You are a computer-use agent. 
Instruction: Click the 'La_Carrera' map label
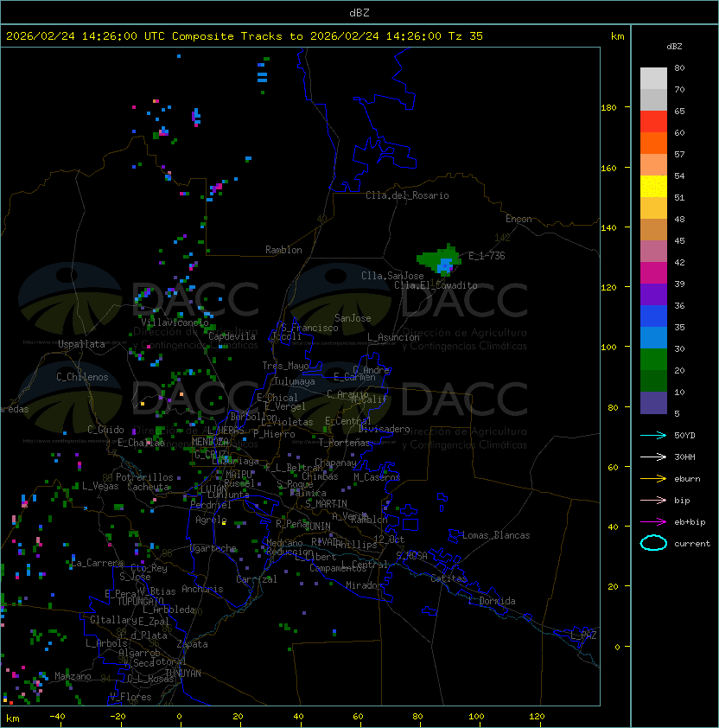(97, 563)
